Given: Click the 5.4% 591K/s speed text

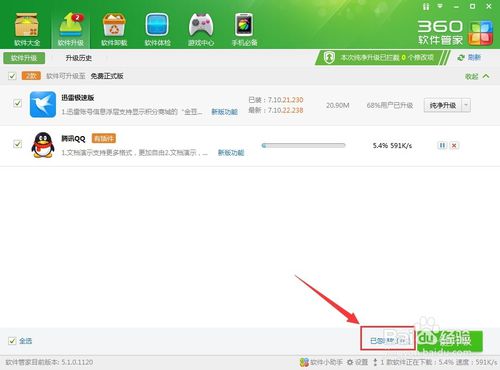Looking at the screenshot, I should click(x=392, y=145).
